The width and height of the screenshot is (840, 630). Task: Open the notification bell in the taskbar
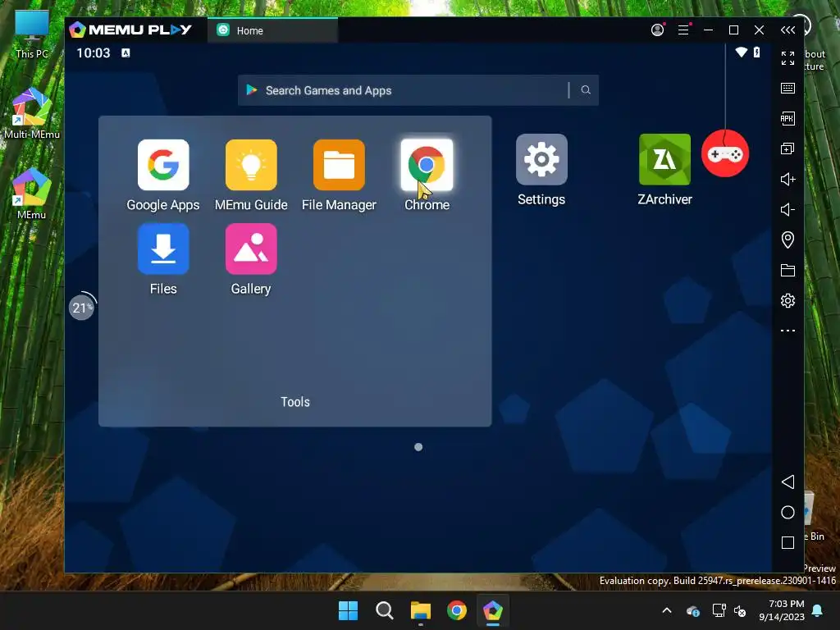[818, 610]
